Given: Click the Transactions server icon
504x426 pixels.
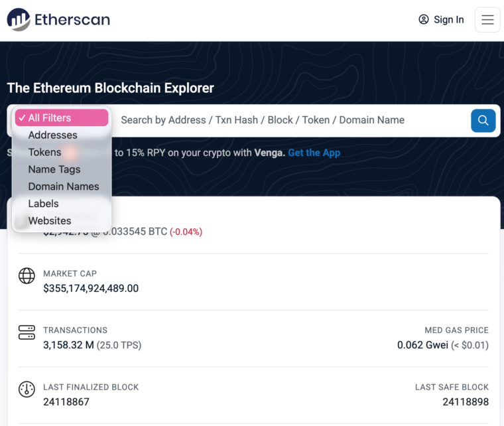Looking at the screenshot, I should pyautogui.click(x=27, y=332).
